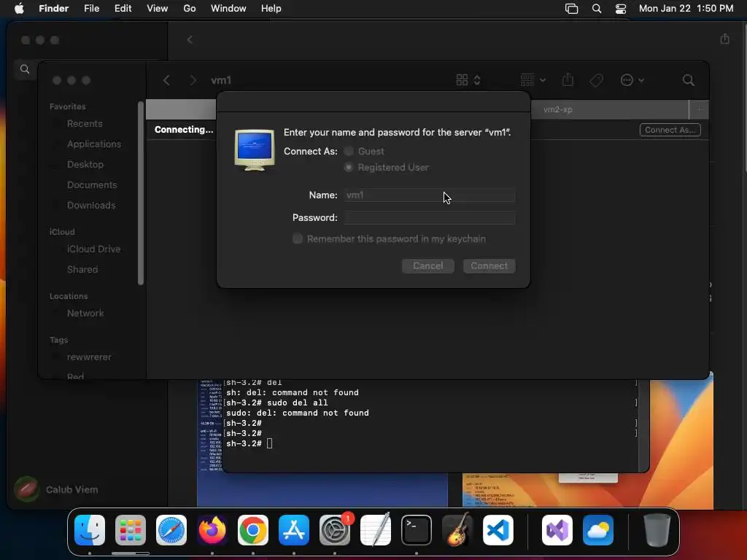Click Calub Viem profile in rear window
The height and width of the screenshot is (560, 747).
click(56, 489)
